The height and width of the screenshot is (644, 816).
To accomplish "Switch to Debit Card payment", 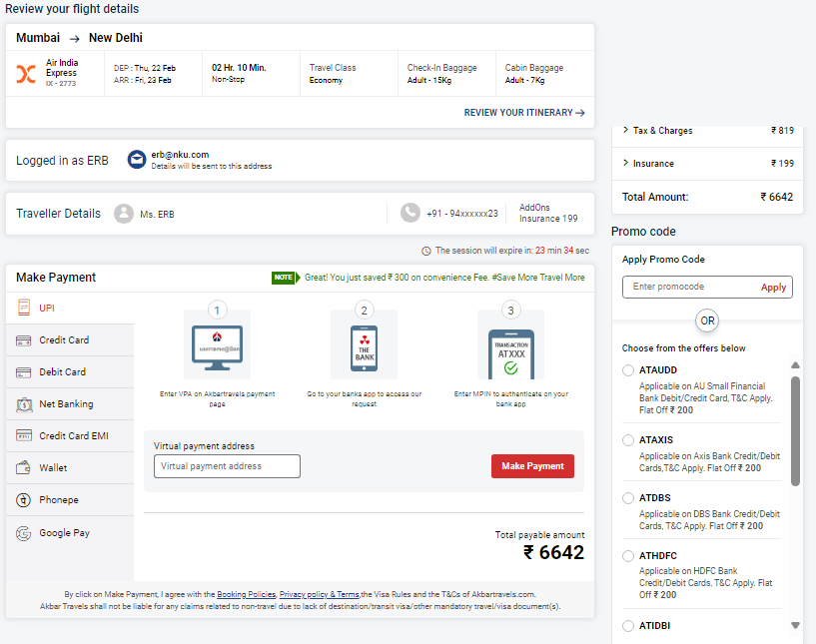I will pyautogui.click(x=70, y=372).
